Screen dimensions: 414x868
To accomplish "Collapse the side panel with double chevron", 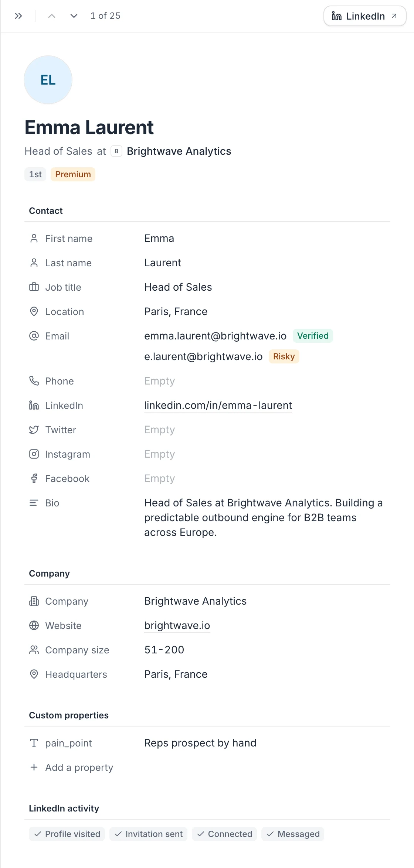I will (18, 16).
